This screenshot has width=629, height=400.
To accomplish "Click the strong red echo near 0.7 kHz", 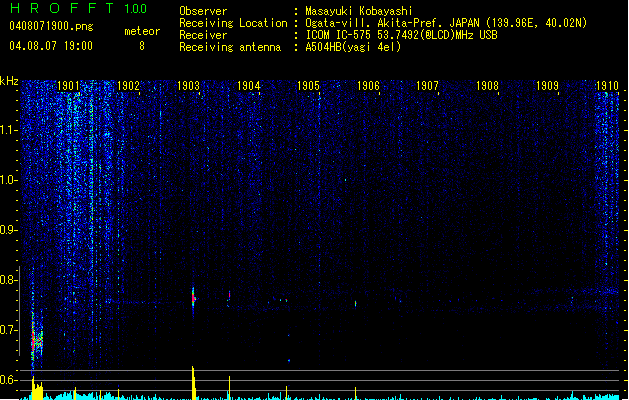I will [x=37, y=341].
